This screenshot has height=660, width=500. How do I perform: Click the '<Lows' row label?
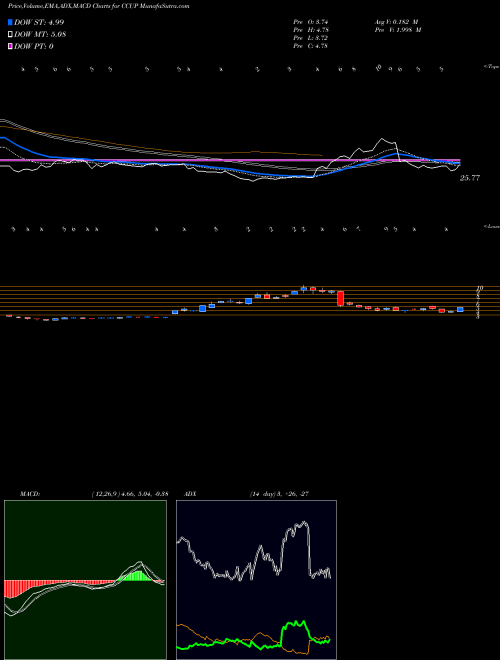click(x=491, y=226)
